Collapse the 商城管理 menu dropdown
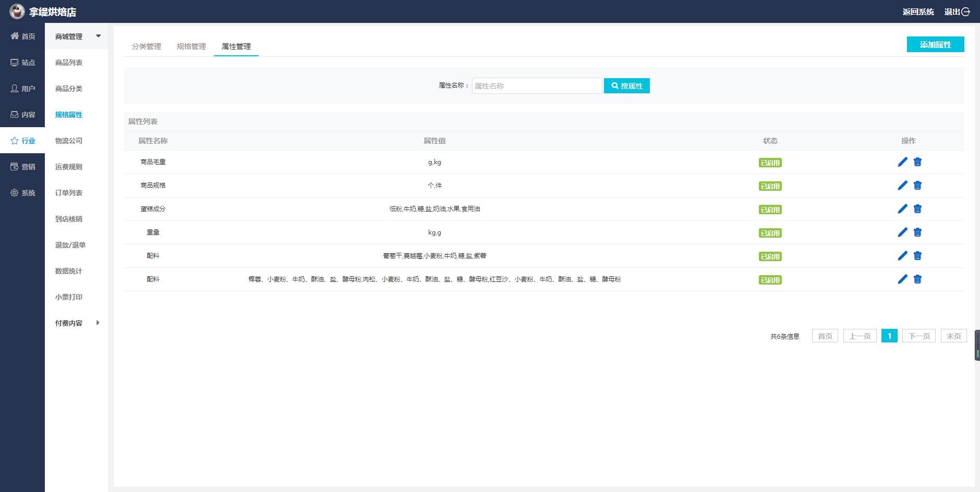The height and width of the screenshot is (492, 980). tap(98, 36)
